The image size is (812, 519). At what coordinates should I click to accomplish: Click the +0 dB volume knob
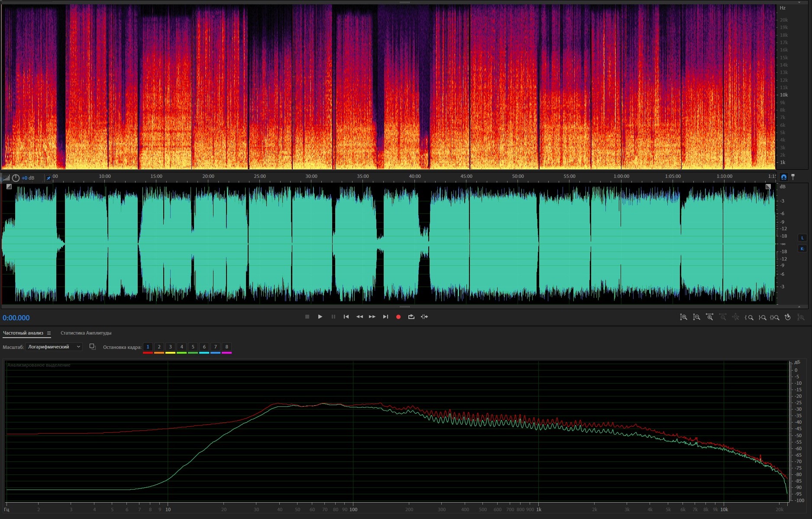(16, 178)
